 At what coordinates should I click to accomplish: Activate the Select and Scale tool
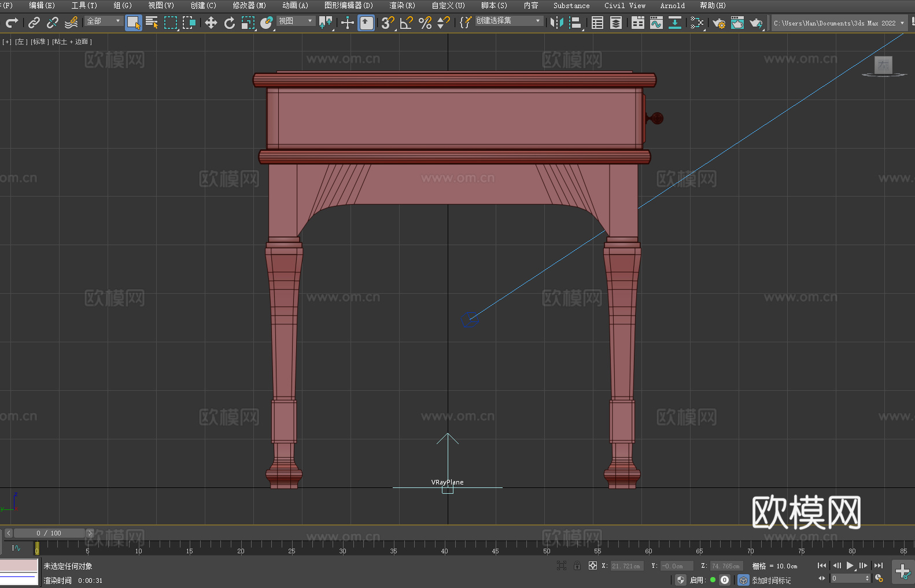[x=248, y=23]
